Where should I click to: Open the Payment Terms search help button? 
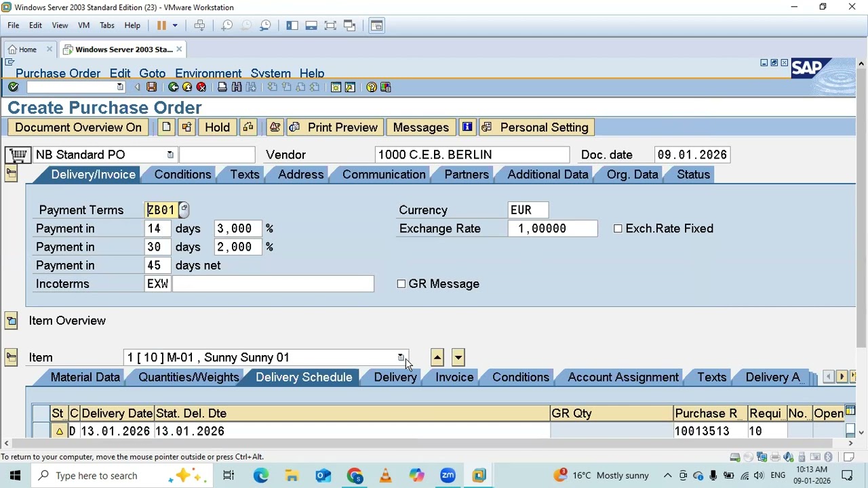pyautogui.click(x=184, y=210)
